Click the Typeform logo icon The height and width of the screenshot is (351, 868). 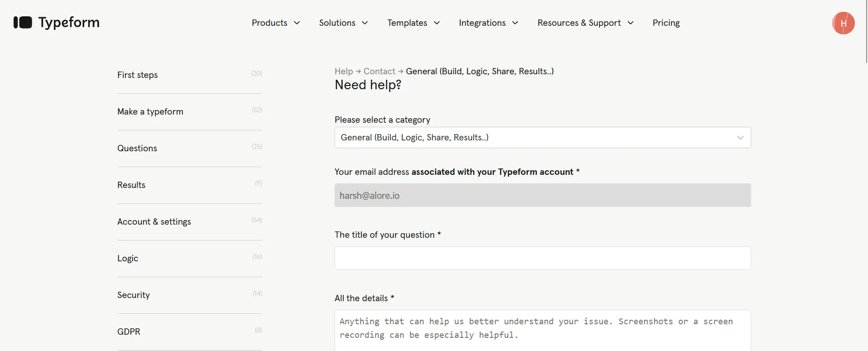coord(23,22)
